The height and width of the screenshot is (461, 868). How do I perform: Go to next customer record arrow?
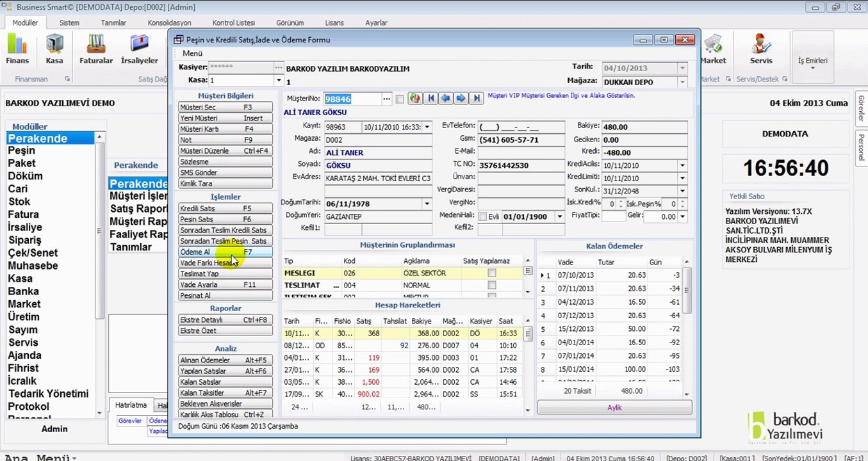pos(461,99)
